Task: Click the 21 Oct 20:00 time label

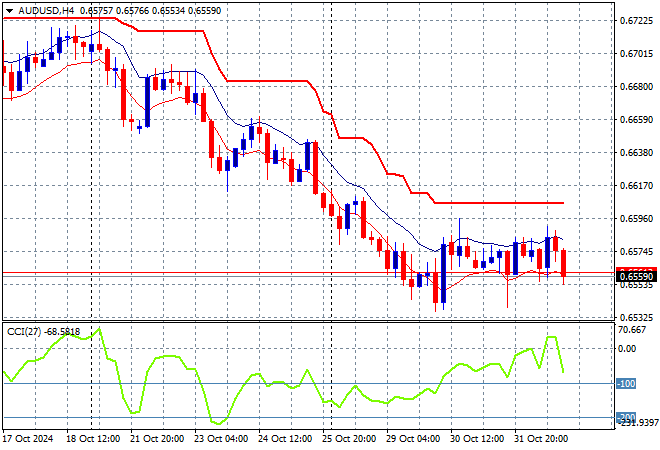Action: tap(158, 437)
